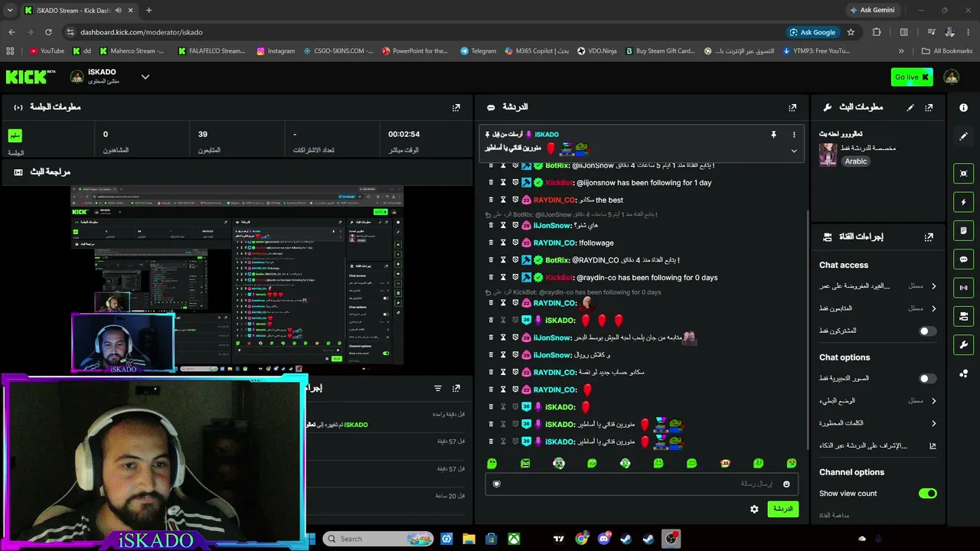Open the Telegram bookmark
The width and height of the screenshot is (980, 551).
[x=478, y=51]
